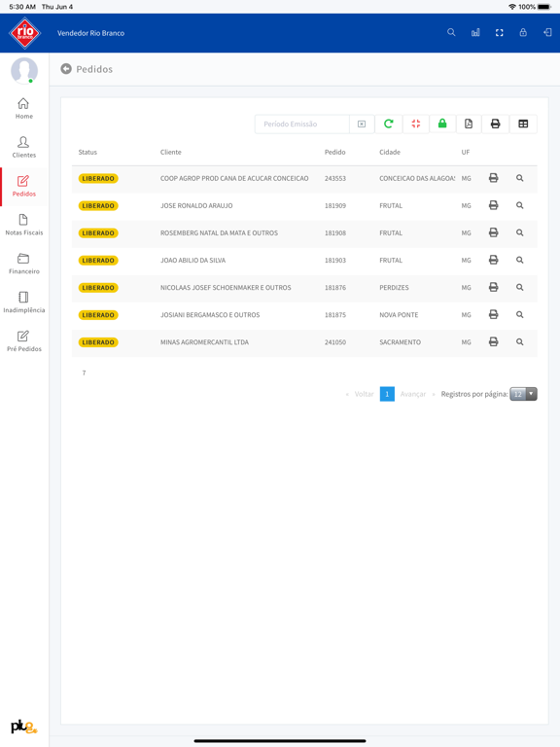Tap the battery indicator in status bar
The image size is (560, 747).
pyautogui.click(x=544, y=7)
